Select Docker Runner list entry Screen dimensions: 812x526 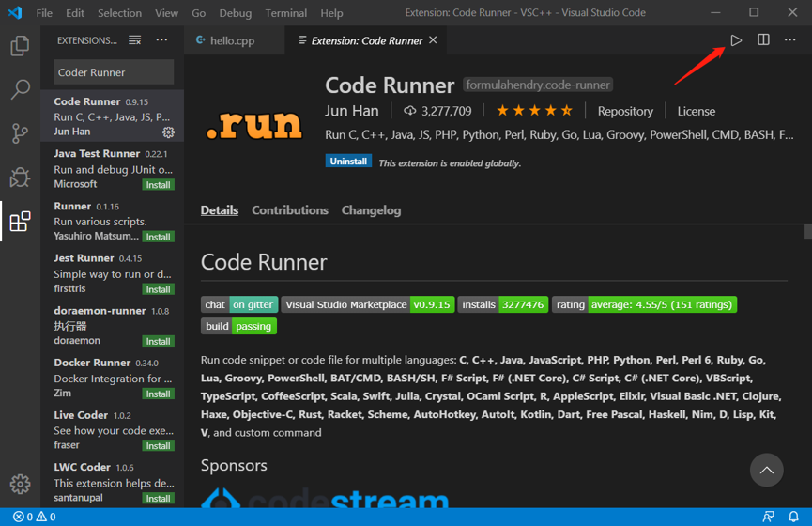113,378
